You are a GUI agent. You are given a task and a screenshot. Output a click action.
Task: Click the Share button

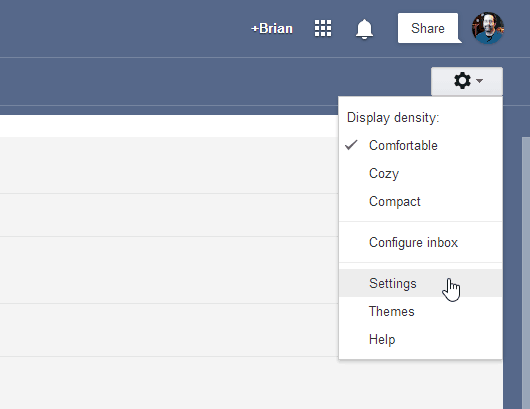[428, 28]
